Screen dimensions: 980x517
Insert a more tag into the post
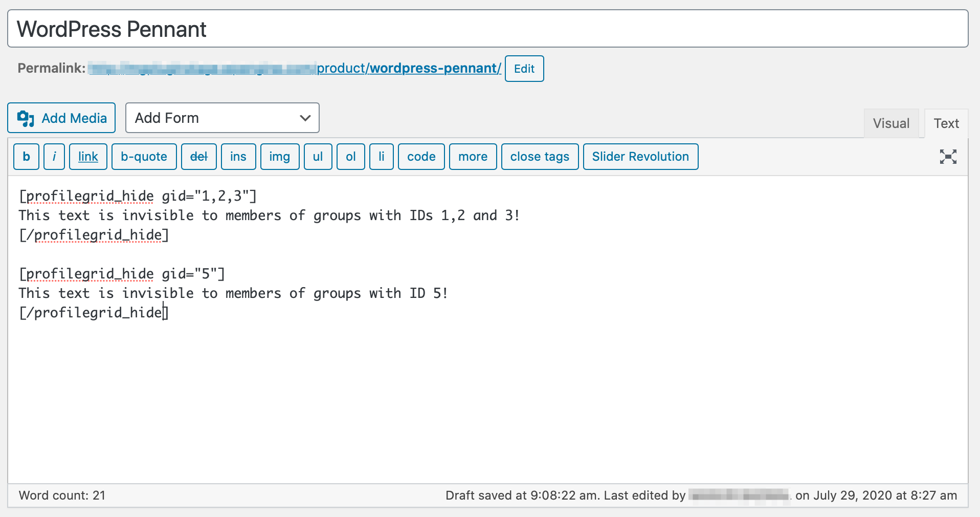pos(472,157)
